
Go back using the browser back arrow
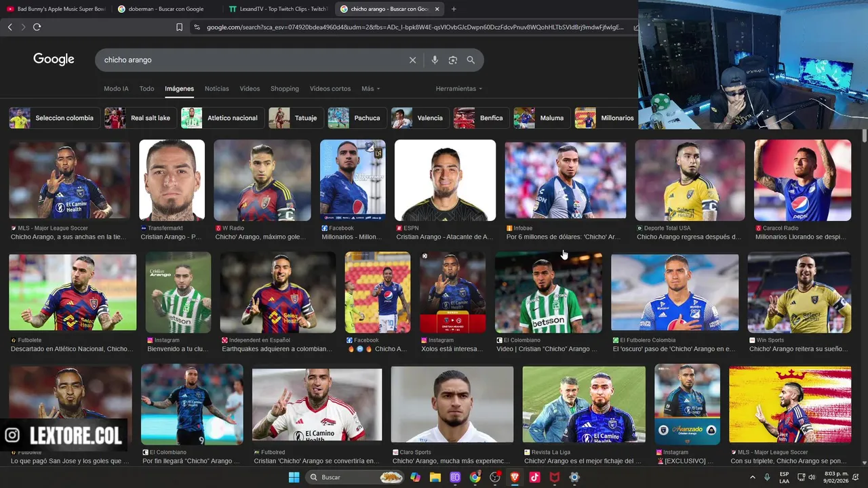[9, 27]
